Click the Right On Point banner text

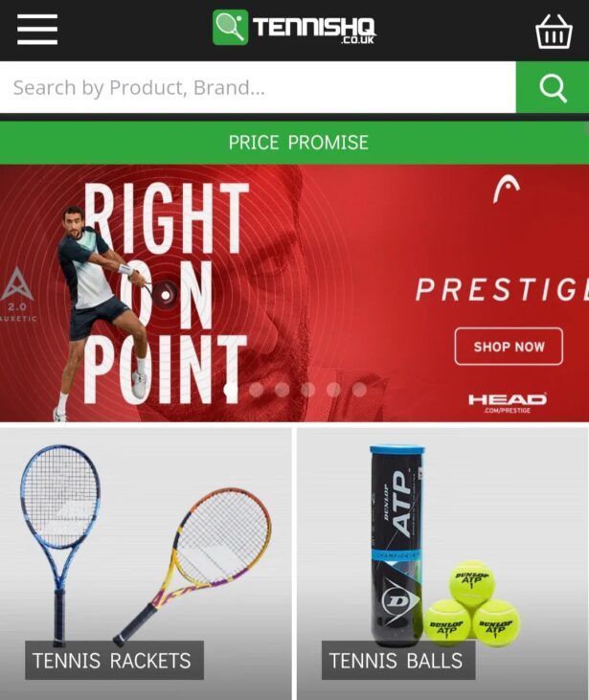click(x=166, y=293)
